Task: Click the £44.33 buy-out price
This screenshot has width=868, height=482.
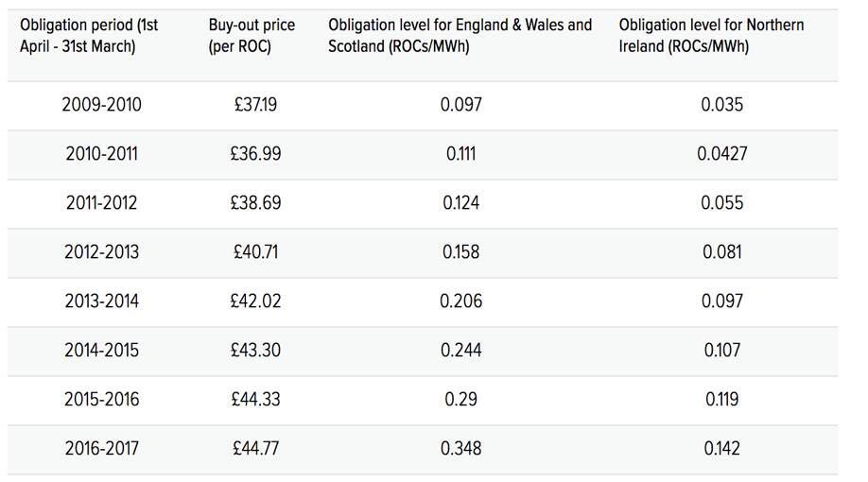Action: point(256,399)
